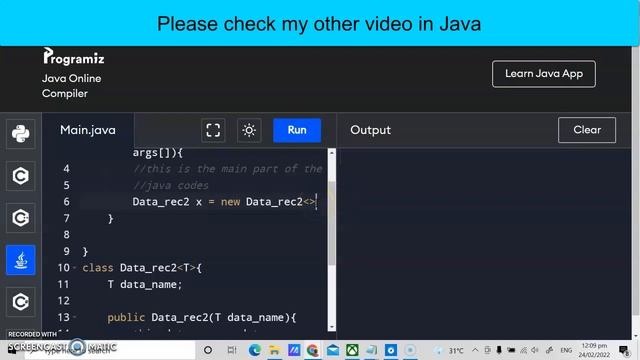The height and width of the screenshot is (360, 640).
Task: Click the editor scrollbar down arrow
Action: [332, 327]
